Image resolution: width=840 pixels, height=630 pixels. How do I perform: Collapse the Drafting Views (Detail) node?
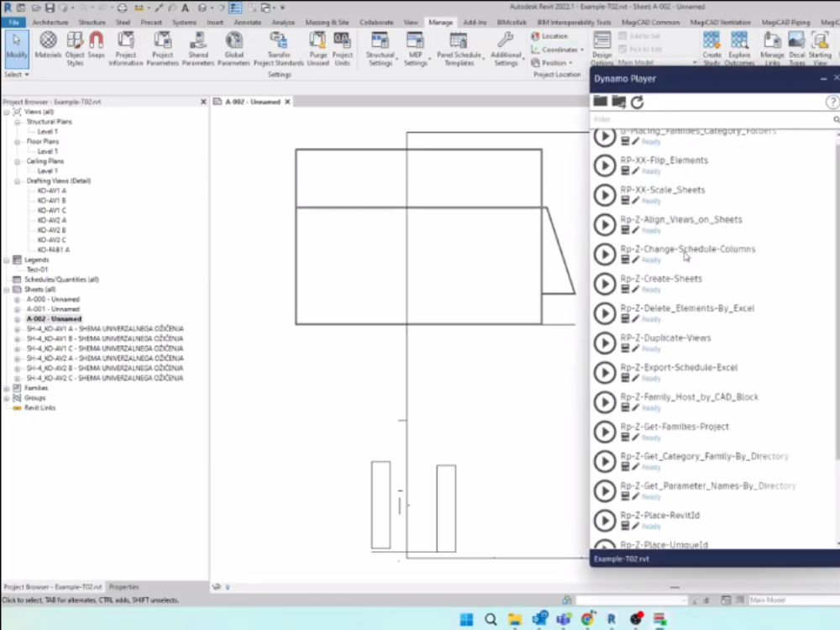point(18,181)
